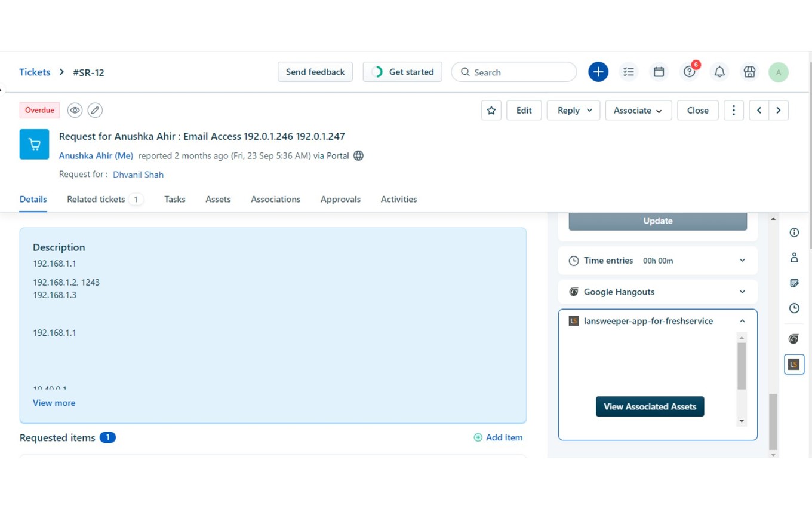Click the View more description link
812x508 pixels.
[x=54, y=403]
